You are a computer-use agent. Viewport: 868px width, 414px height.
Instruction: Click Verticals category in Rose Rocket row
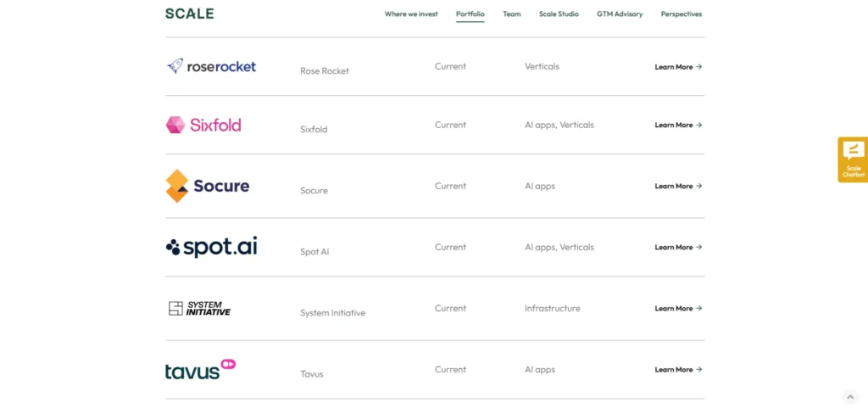tap(542, 66)
